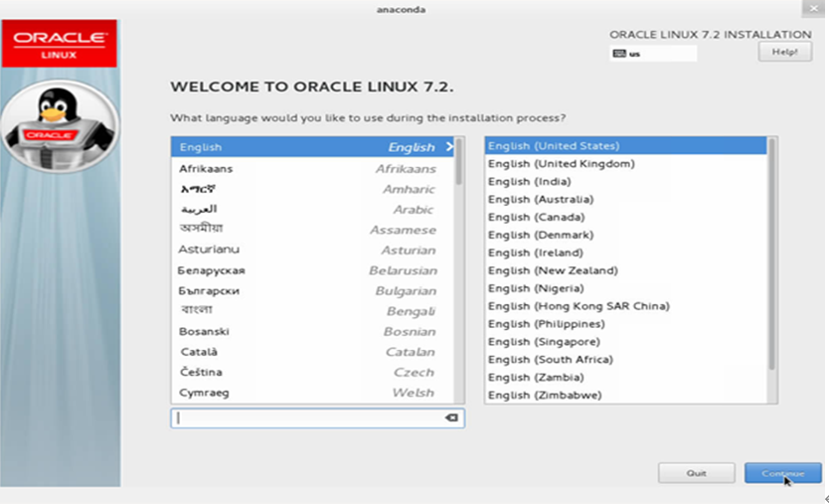This screenshot has width=829, height=504.
Task: Click the Oracle Linux logo
Action: [x=60, y=44]
